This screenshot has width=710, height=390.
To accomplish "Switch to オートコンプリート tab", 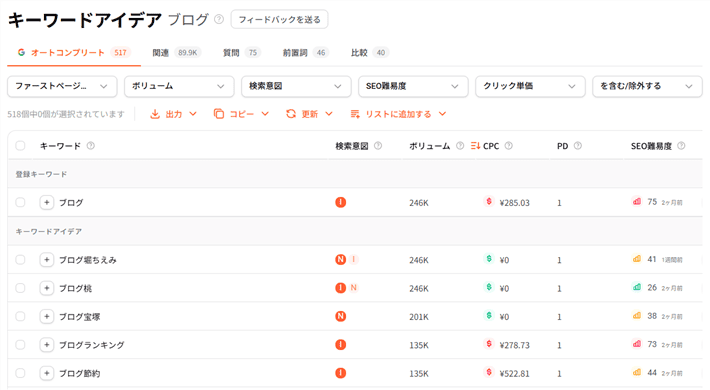I will (x=74, y=53).
